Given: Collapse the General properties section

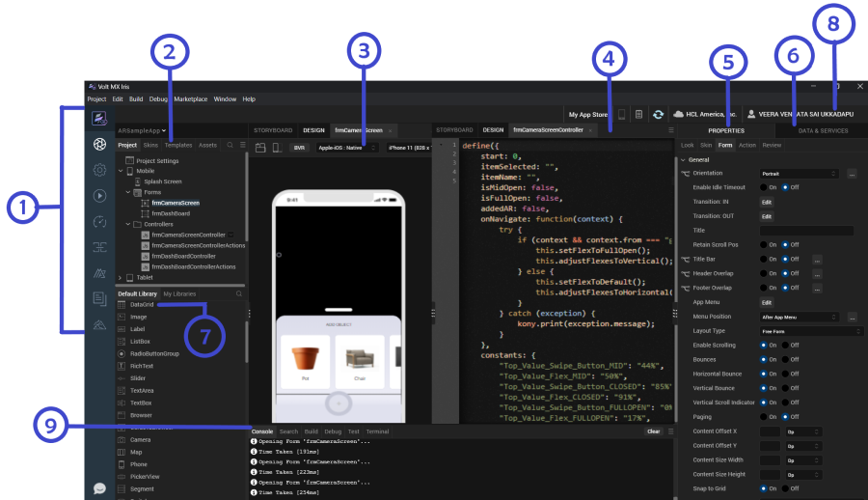Looking at the screenshot, I should [683, 159].
